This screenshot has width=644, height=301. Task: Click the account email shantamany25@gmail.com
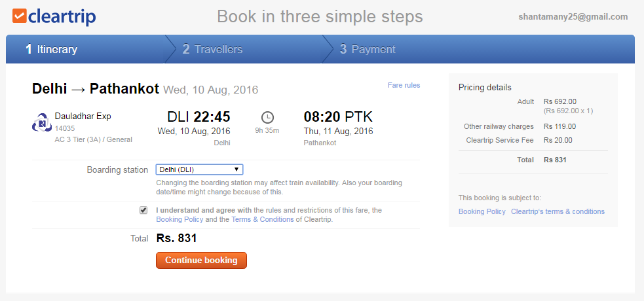tap(573, 17)
